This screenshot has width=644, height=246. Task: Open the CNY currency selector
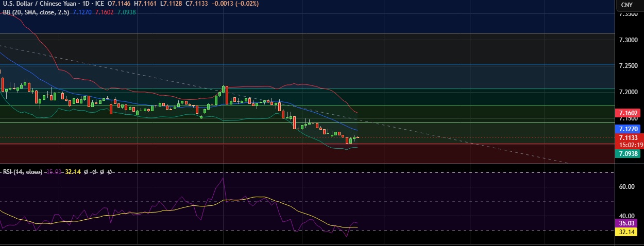(x=626, y=5)
